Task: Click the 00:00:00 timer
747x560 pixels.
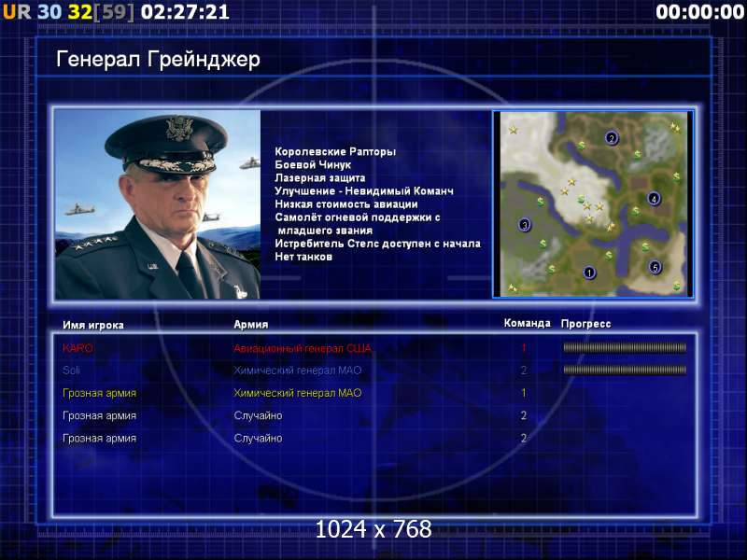Action: 699,12
